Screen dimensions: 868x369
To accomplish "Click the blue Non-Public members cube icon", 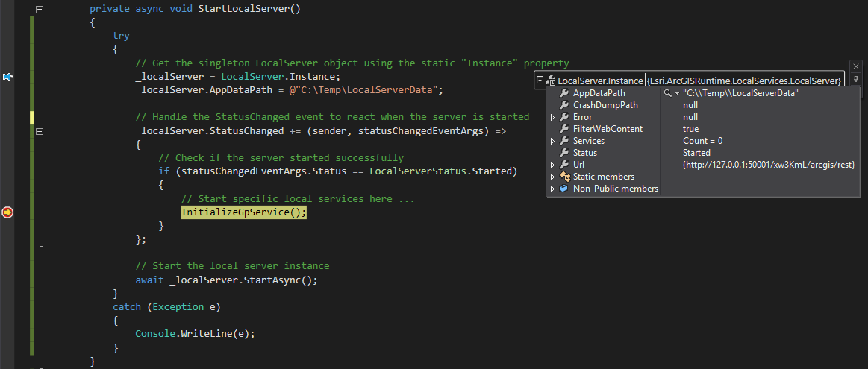I will (564, 189).
